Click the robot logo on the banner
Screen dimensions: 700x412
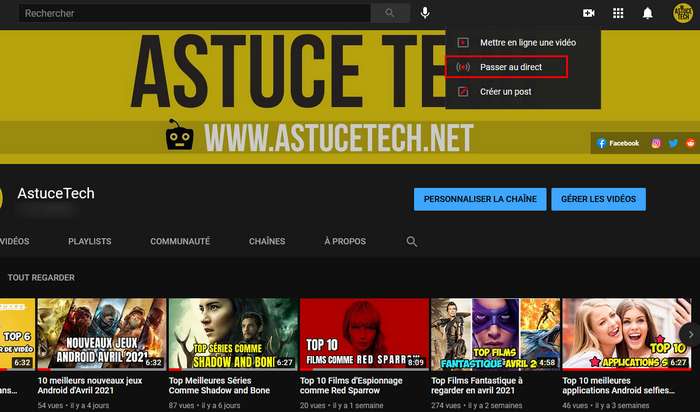179,135
